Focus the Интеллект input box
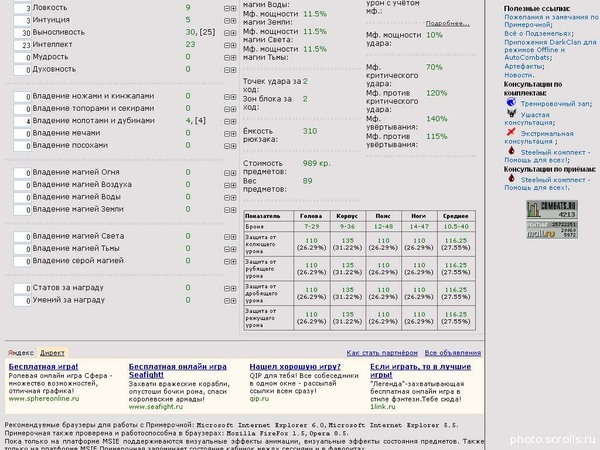Image resolution: width=600 pixels, height=450 pixels. (x=22, y=45)
